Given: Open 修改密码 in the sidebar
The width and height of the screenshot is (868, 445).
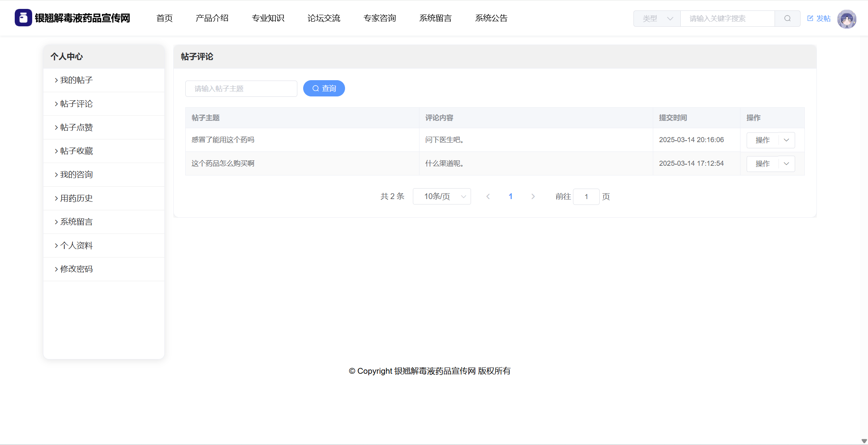Looking at the screenshot, I should point(76,269).
